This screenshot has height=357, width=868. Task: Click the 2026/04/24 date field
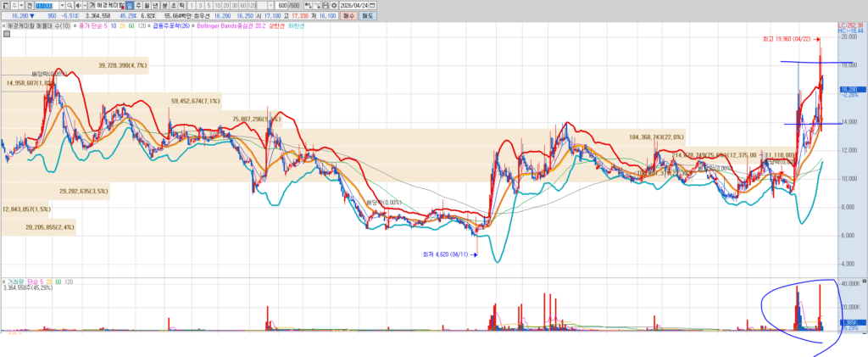pyautogui.click(x=353, y=6)
